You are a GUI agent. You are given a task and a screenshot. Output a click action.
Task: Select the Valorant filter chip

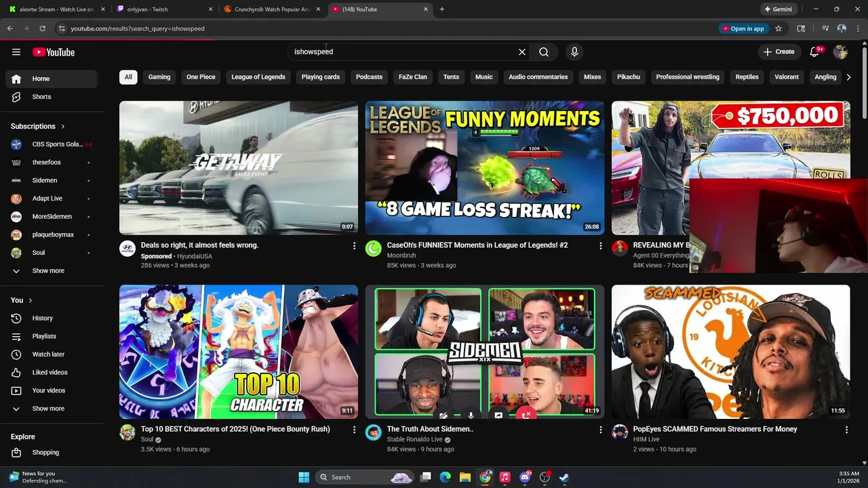coord(787,77)
